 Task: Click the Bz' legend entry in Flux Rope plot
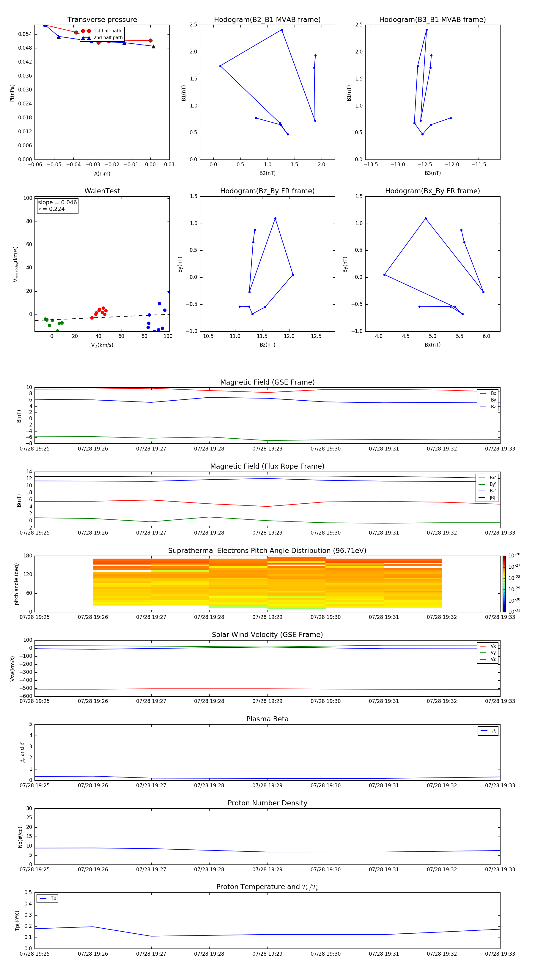(487, 491)
